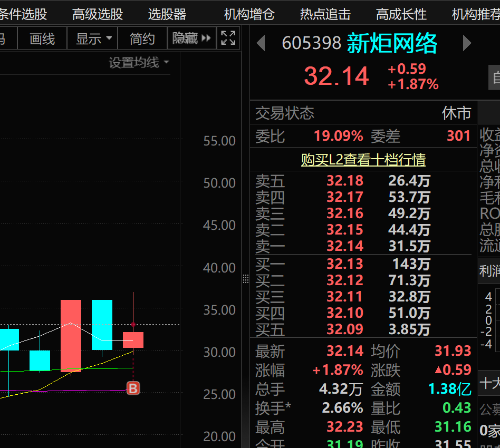Screen dimensions: 500x448
Task: Switch to 简约 view mode
Action: (142, 38)
